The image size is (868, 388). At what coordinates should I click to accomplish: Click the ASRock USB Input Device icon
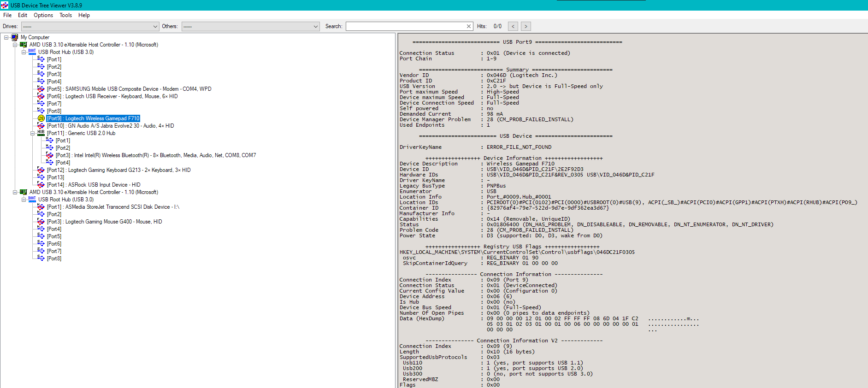click(x=41, y=185)
